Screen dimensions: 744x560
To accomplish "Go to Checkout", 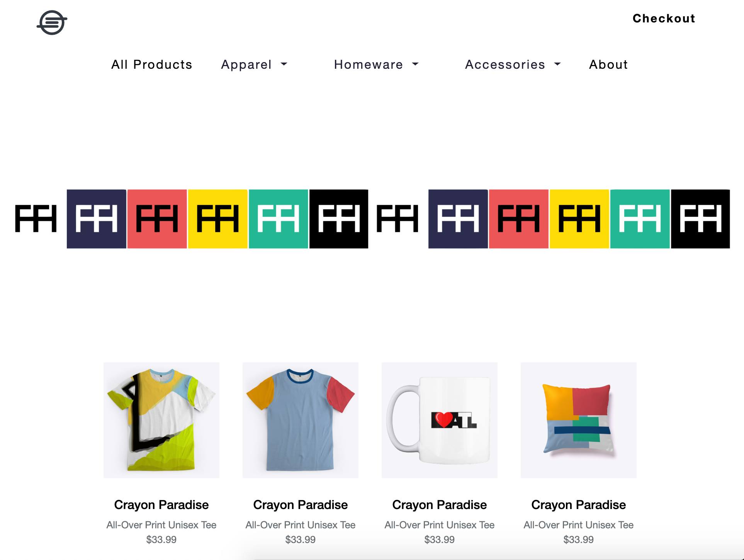I will coord(664,19).
